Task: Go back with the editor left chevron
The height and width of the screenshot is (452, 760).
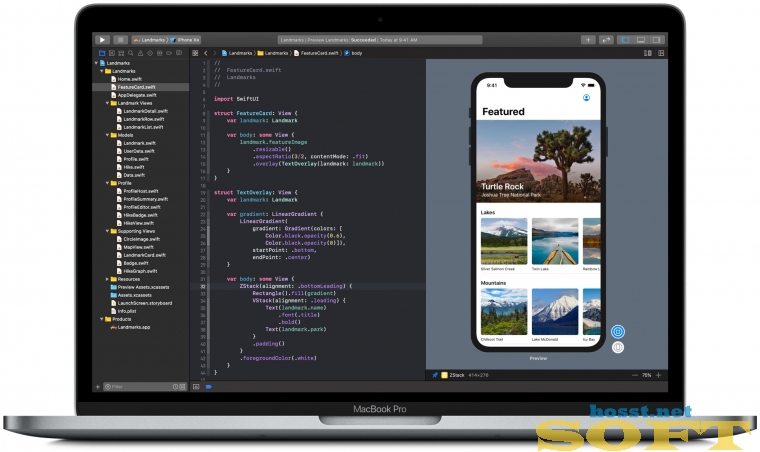Action: 206,53
